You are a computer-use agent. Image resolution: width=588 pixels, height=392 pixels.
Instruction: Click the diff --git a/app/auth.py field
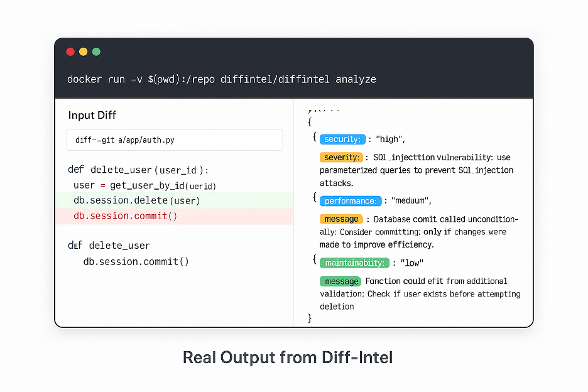click(175, 140)
